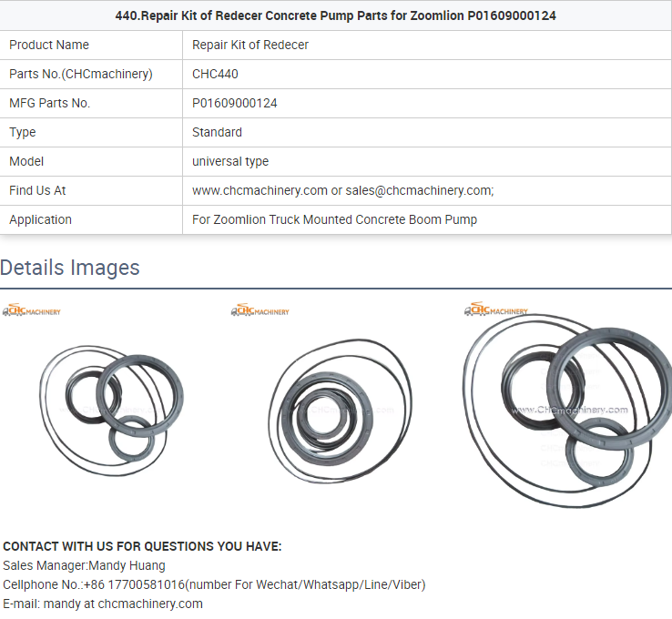The image size is (672, 619).
Task: Click the 'universal type' model value
Action: (x=230, y=161)
